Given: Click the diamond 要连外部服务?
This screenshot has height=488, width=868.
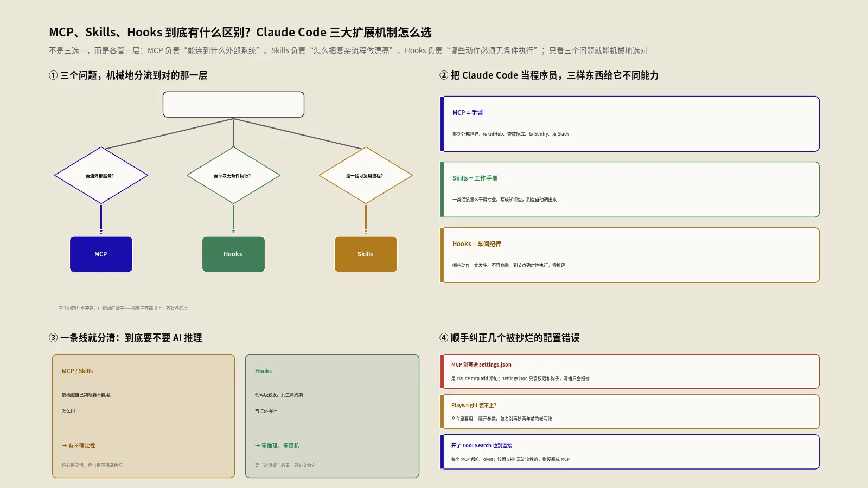Looking at the screenshot, I should 101,175.
